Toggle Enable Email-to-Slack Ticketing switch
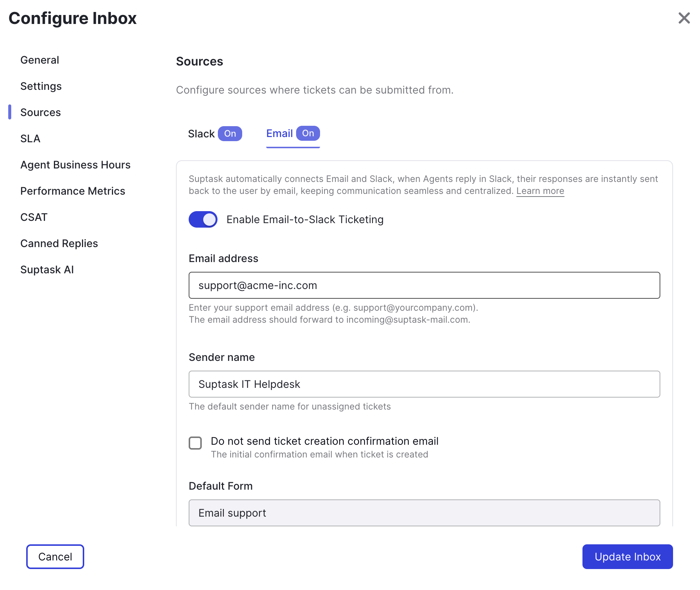Image resolution: width=700 pixels, height=590 pixels. pos(203,219)
